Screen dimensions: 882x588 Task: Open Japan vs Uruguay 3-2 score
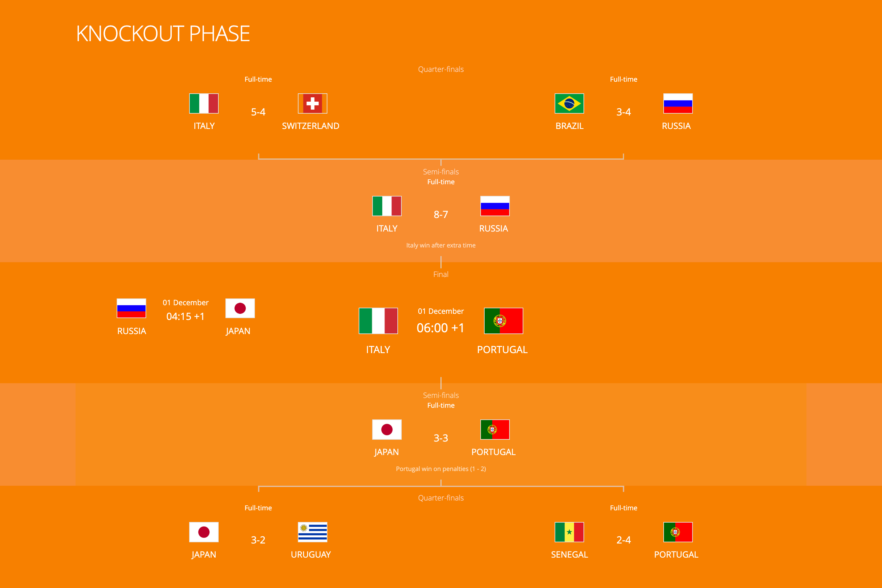(258, 539)
